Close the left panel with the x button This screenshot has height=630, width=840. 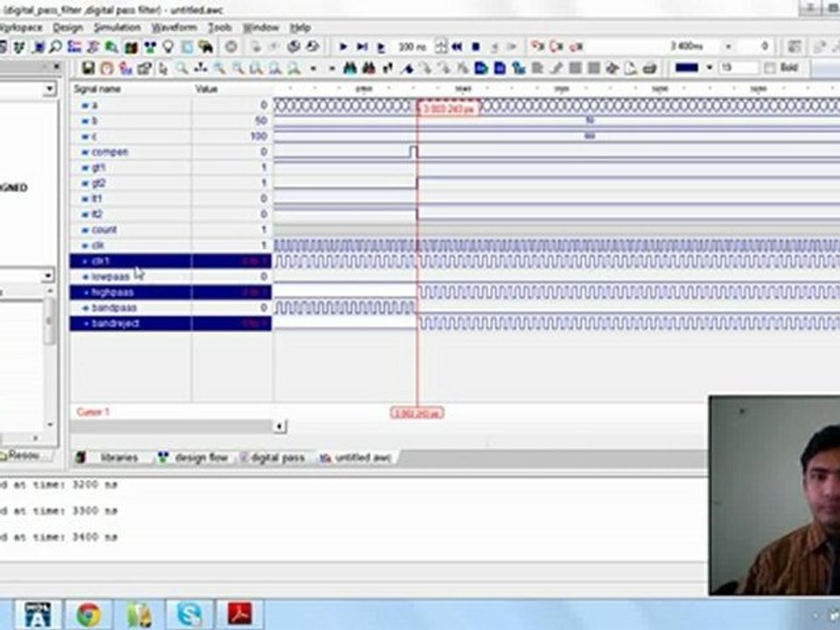click(x=56, y=67)
